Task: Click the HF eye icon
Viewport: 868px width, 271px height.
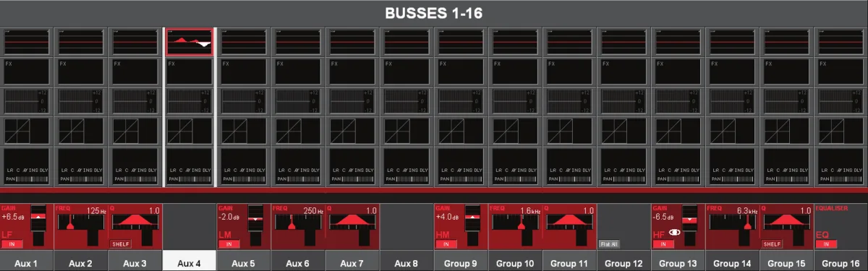Action: pos(676,233)
